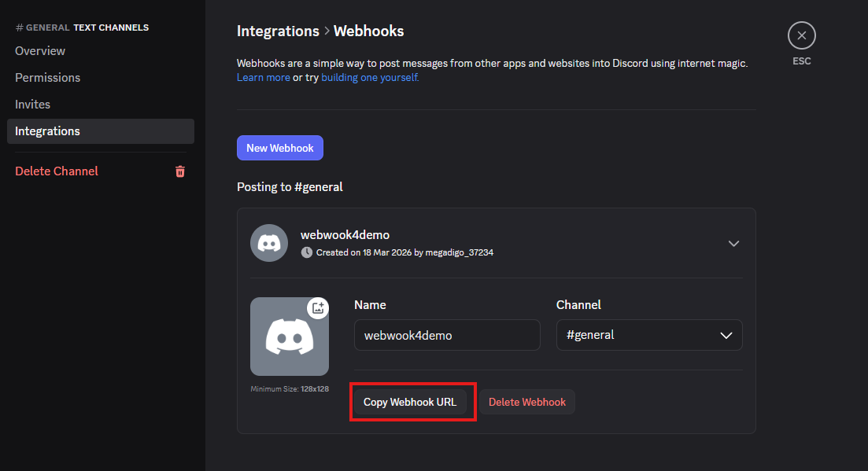Viewport: 868px width, 471px height.
Task: Select Delete Channel in the sidebar
Action: (x=56, y=171)
